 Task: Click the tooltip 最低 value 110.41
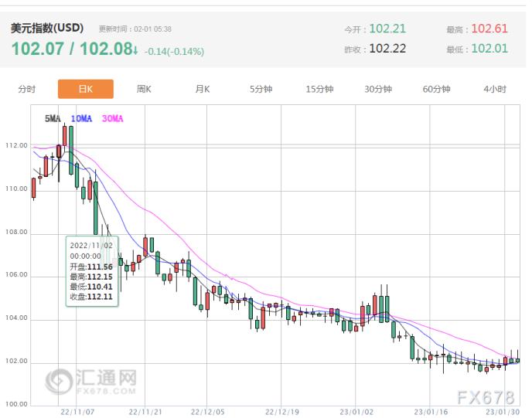click(x=100, y=287)
